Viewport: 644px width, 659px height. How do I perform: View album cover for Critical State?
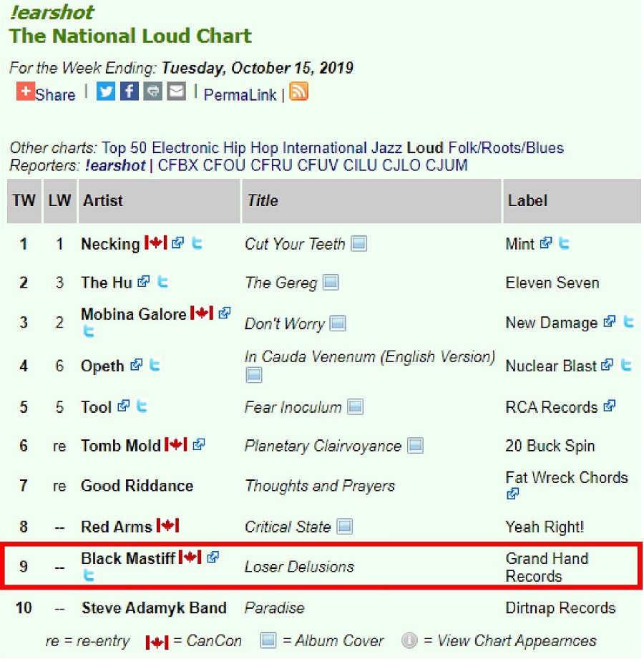point(344,527)
